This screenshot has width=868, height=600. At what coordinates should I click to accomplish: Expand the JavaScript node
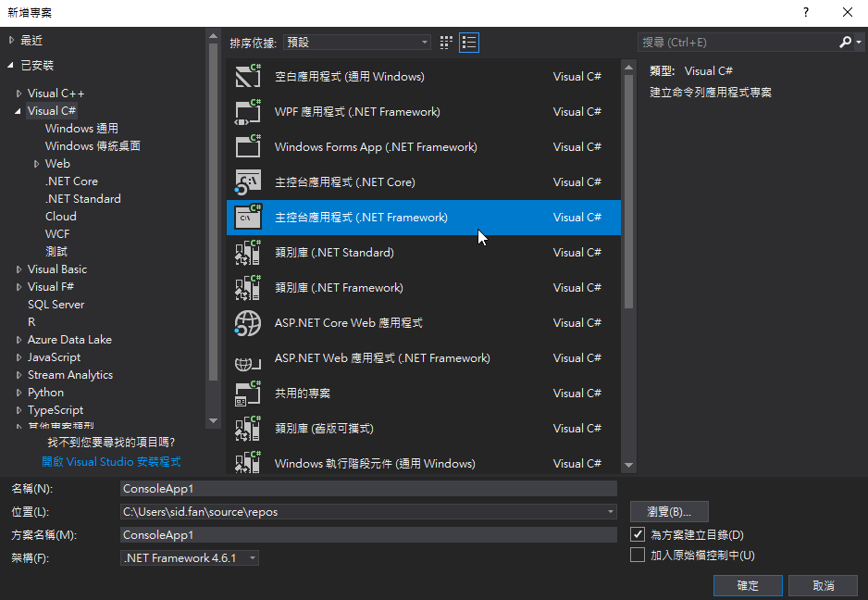click(x=19, y=357)
